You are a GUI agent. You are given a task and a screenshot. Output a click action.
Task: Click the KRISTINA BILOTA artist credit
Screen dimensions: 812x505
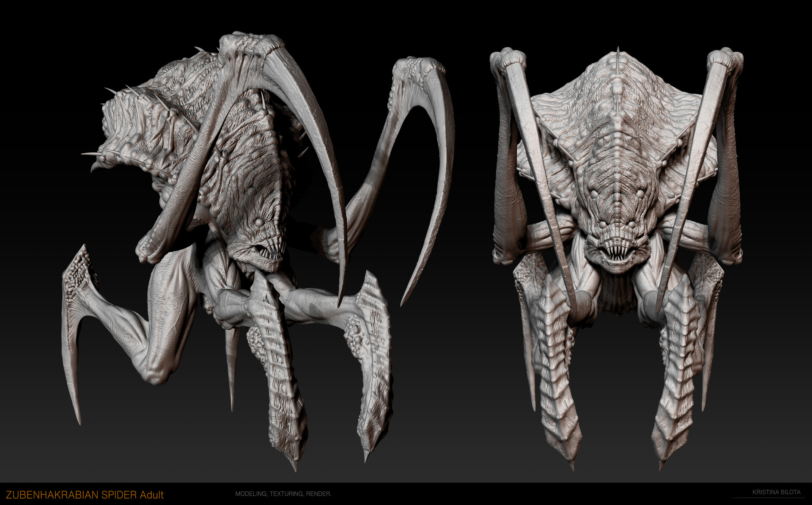776,492
